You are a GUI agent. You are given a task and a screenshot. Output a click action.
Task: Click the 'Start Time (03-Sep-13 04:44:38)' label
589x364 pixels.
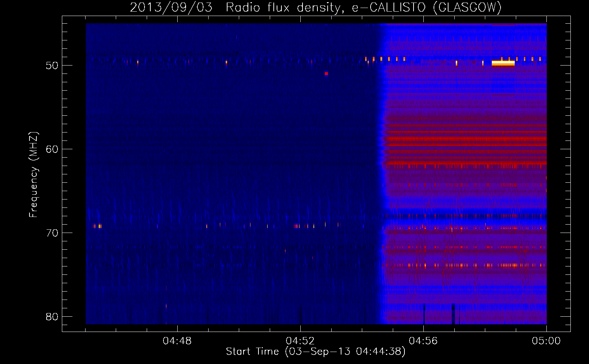point(316,352)
